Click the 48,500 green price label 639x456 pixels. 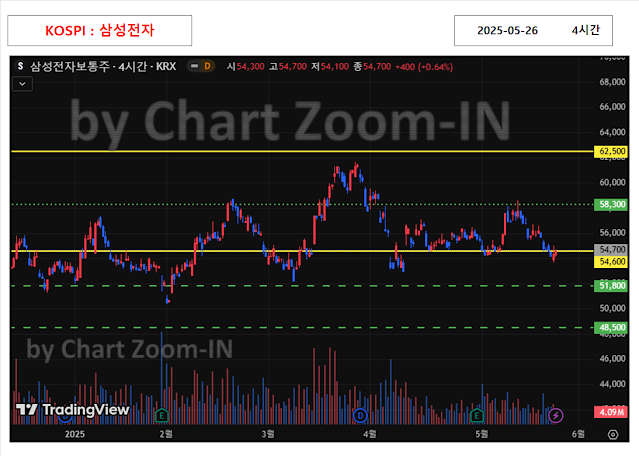click(611, 327)
